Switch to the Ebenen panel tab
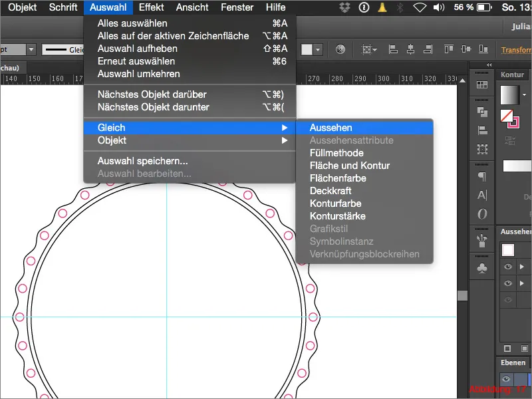Viewport: 532px width, 399px height. coord(513,362)
